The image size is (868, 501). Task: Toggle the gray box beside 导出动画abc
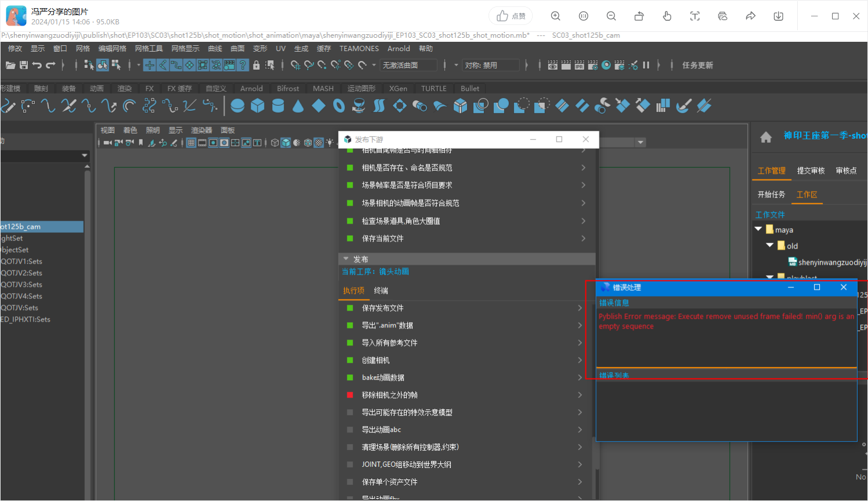tap(350, 430)
